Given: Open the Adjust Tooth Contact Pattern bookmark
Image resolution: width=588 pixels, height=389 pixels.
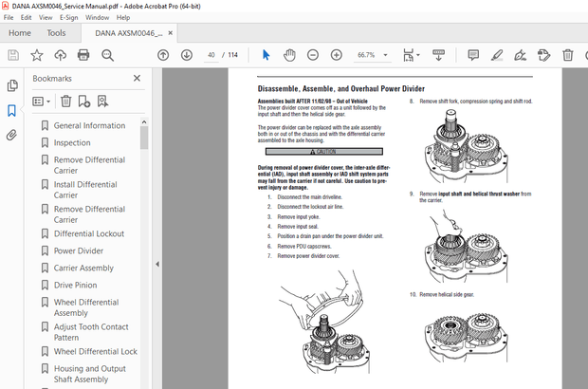Looking at the screenshot, I should pos(91,332).
